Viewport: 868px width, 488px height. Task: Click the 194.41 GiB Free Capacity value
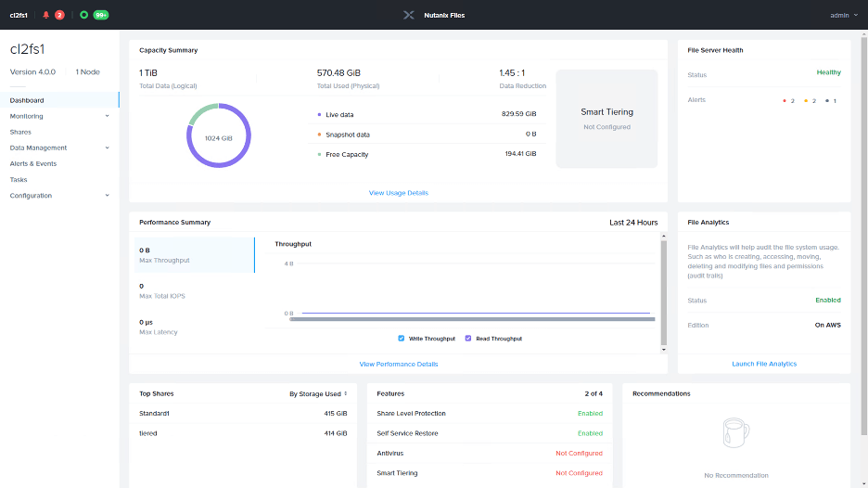(520, 154)
